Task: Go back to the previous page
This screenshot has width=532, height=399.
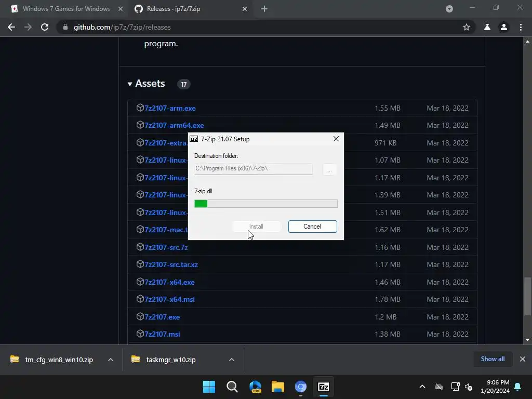Action: coord(11,27)
